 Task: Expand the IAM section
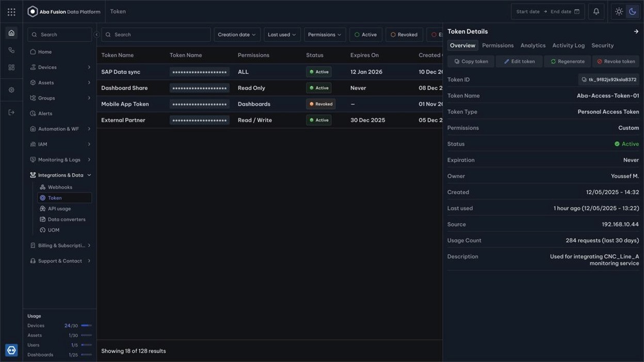click(x=60, y=144)
